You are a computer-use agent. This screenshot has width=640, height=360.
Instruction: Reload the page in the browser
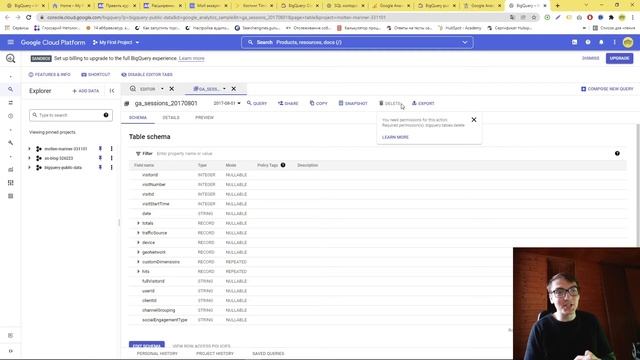(x=29, y=18)
